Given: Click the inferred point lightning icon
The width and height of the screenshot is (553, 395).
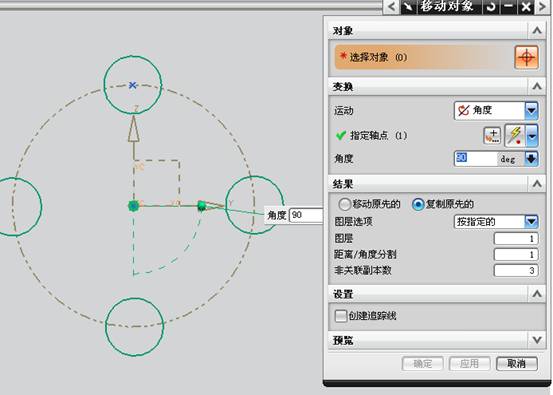Looking at the screenshot, I should 515,136.
